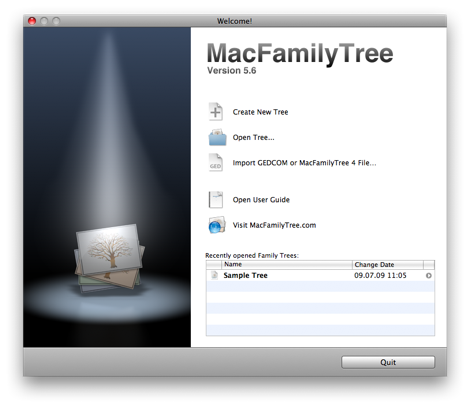Visit MacFamilyTree.com text link

coord(274,225)
